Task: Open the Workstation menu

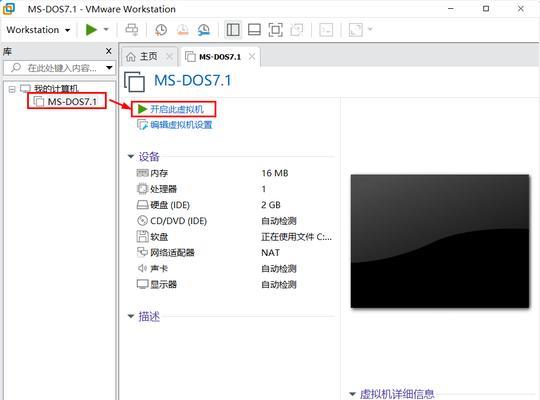Action: (38, 30)
